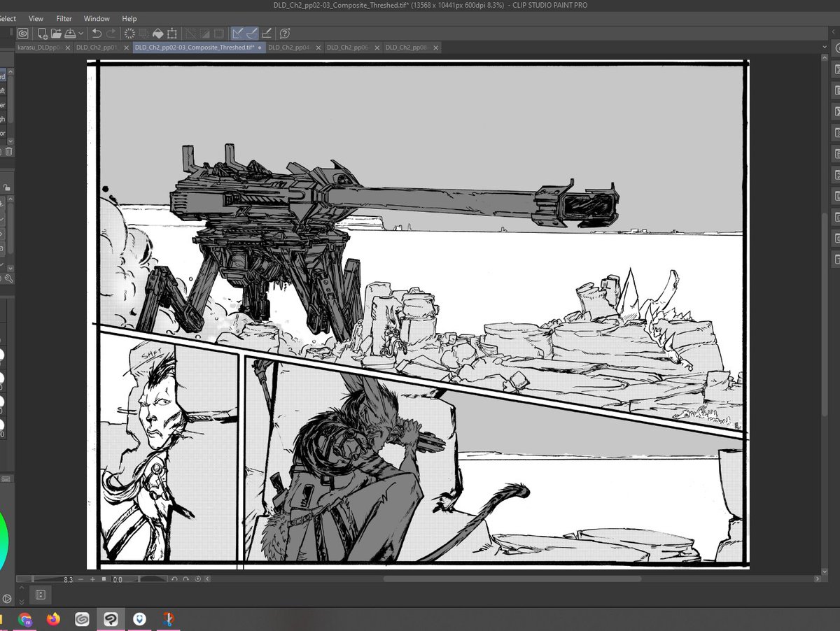Click the horizontal scrollbar right arrow
840x631 pixels.
817,579
